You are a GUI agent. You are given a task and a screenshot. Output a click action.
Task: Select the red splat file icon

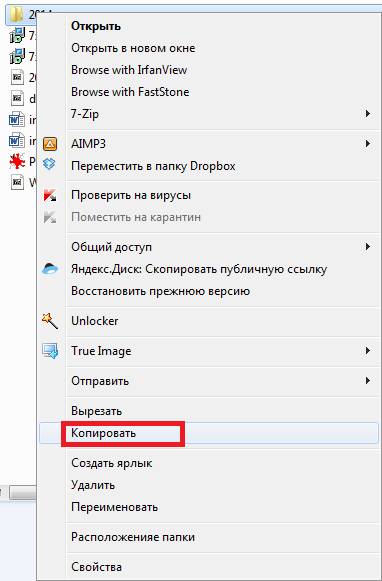17,162
